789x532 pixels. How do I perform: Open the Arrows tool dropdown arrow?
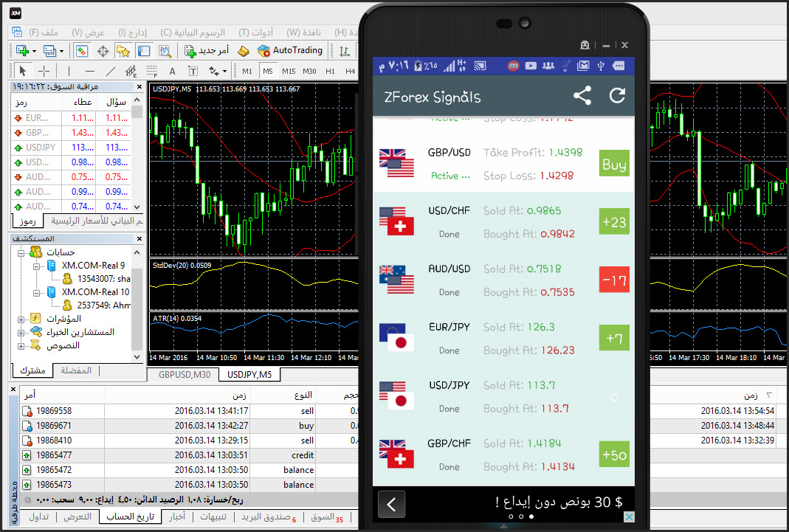pos(224,72)
